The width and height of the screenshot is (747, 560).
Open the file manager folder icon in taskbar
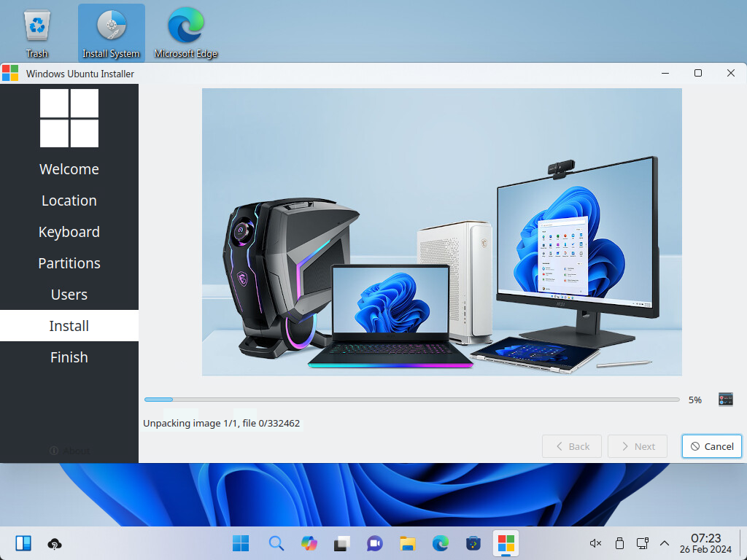tap(407, 543)
